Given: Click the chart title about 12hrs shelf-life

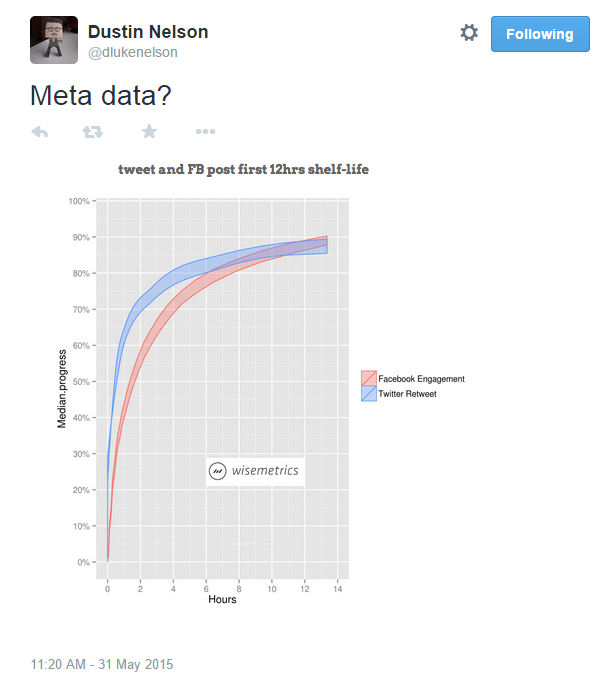Looking at the screenshot, I should click(x=243, y=169).
